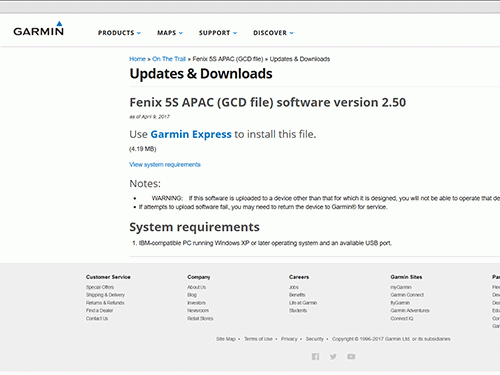Open Newsroom footer link
Viewport: 500px width, 375px height.
[x=198, y=310]
